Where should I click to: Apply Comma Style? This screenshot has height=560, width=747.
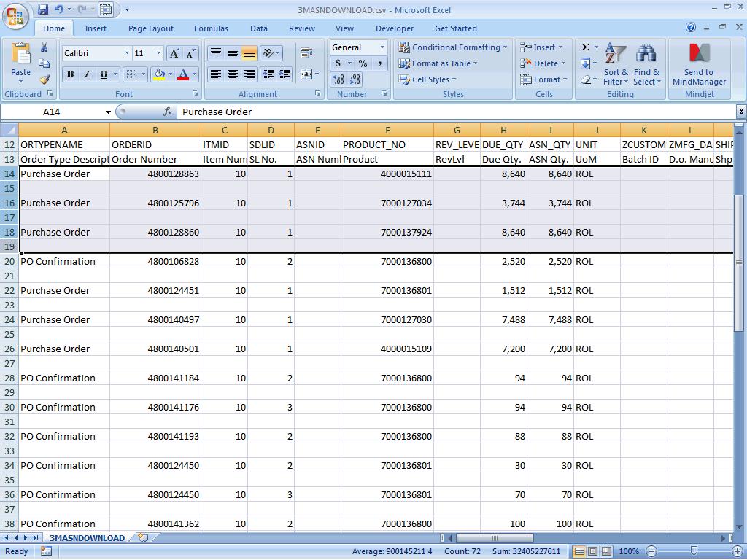coord(379,63)
